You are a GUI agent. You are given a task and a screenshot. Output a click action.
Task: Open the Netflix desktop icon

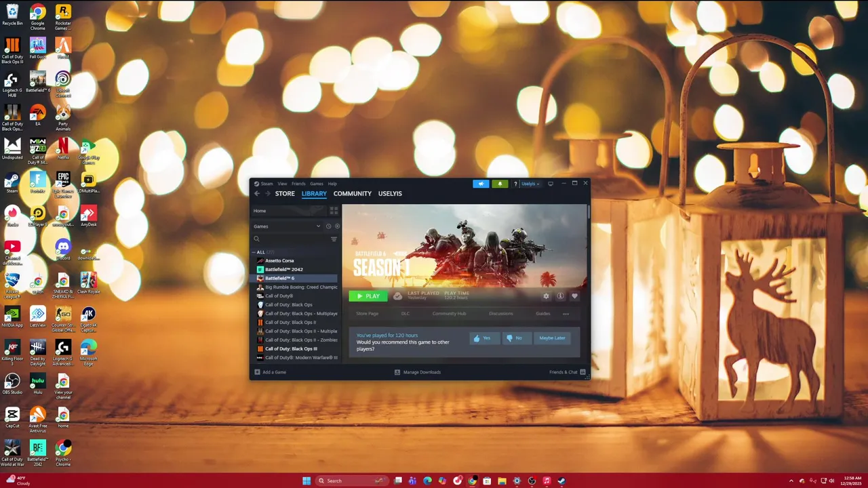pos(62,149)
